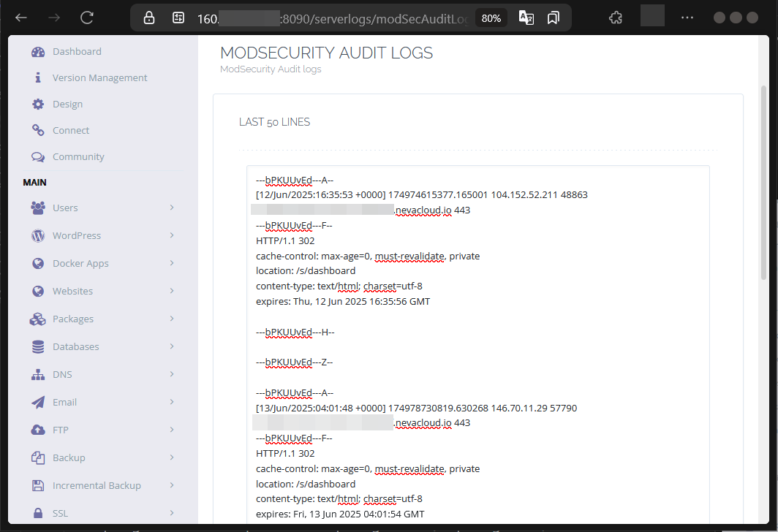Click the Email paper plane icon
The height and width of the screenshot is (532, 778).
[38, 402]
